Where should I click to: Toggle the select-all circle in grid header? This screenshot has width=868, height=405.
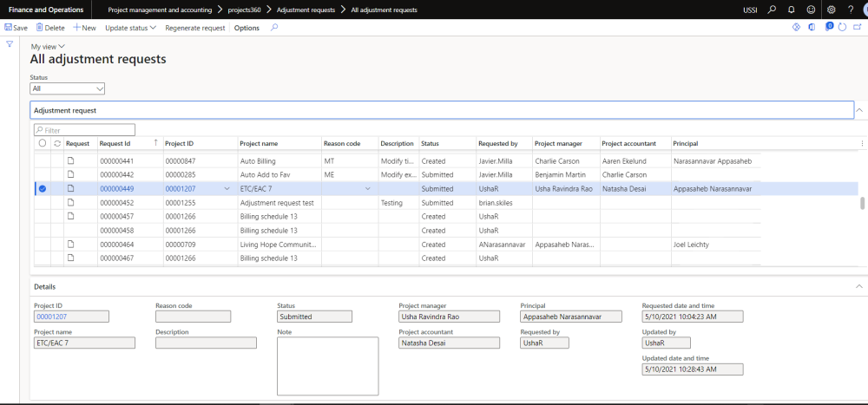[x=43, y=143]
